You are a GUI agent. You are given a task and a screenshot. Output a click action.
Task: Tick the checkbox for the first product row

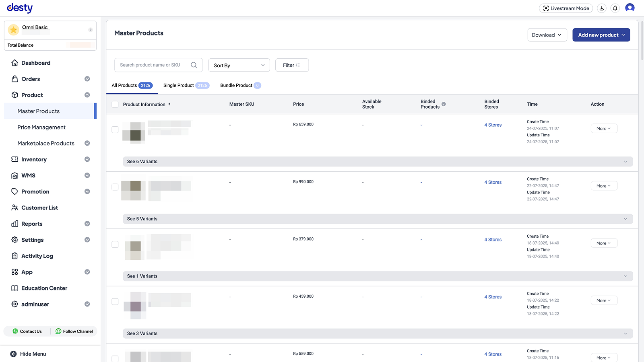[x=115, y=130]
